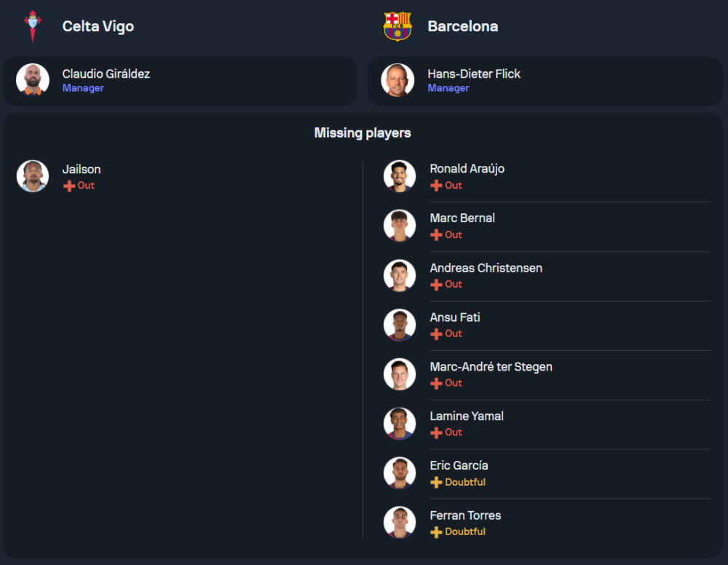
Task: Click Ferran Torres's Doubtful status icon
Action: [x=436, y=532]
